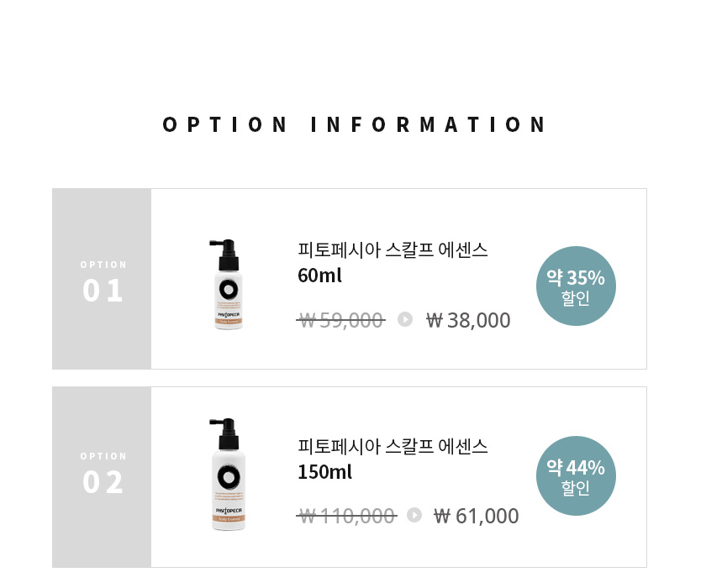The image size is (706, 588).
Task: Click the 150ml size label
Action: click(x=325, y=472)
